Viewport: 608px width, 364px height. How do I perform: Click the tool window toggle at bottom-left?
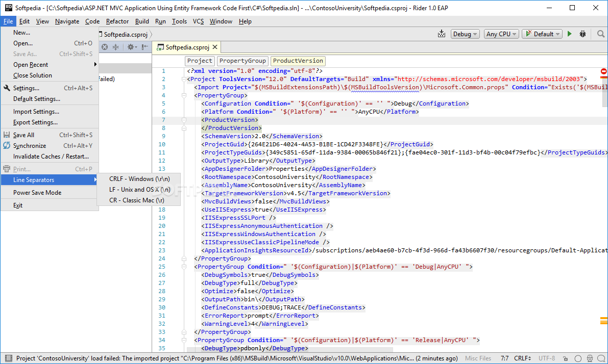tap(8, 358)
